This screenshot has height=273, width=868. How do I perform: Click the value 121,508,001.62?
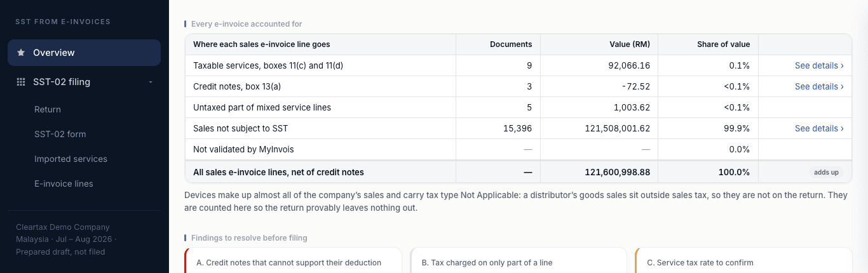pos(617,128)
